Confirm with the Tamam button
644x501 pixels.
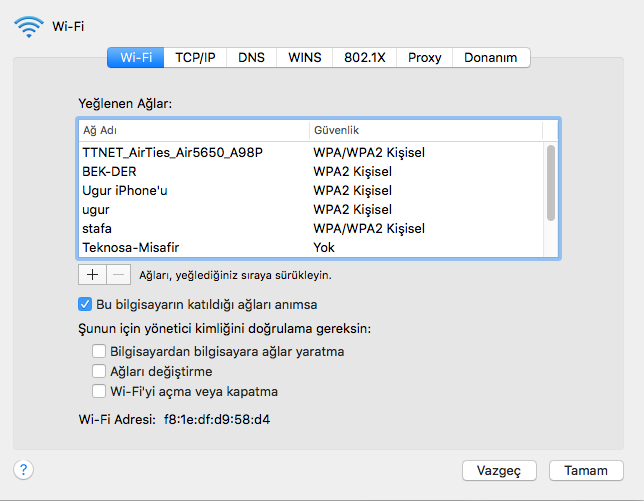586,470
